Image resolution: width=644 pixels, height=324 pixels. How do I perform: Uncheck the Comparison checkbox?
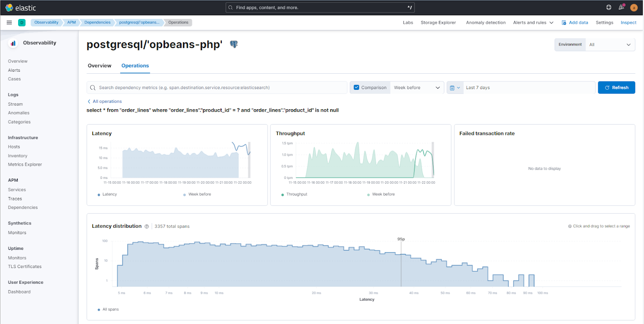click(x=356, y=87)
